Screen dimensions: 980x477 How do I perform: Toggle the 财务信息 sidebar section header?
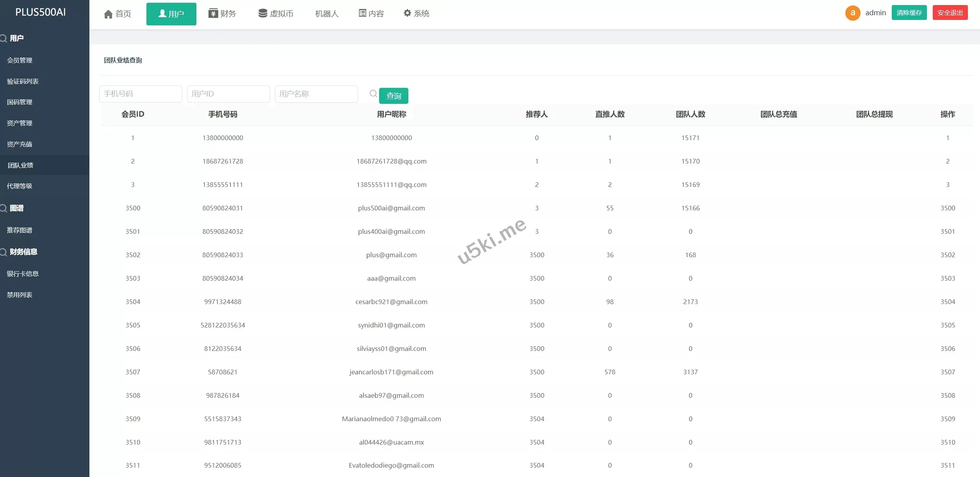point(23,252)
